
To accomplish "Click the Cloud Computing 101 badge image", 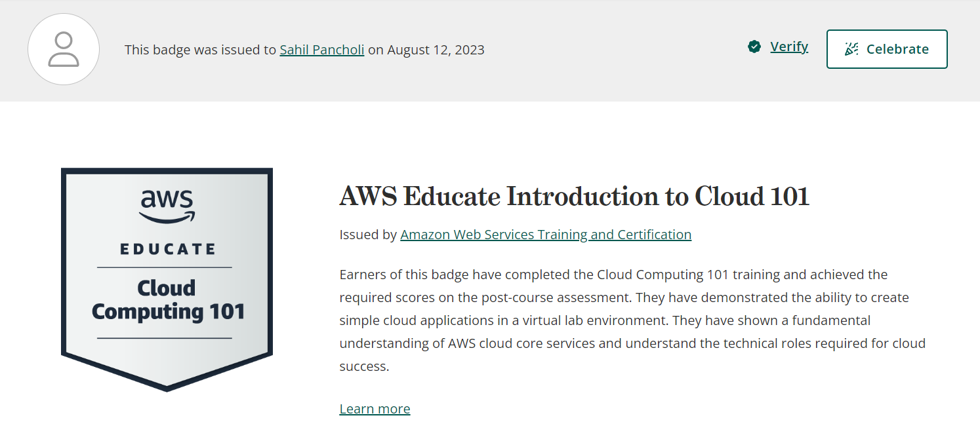I will [x=167, y=280].
